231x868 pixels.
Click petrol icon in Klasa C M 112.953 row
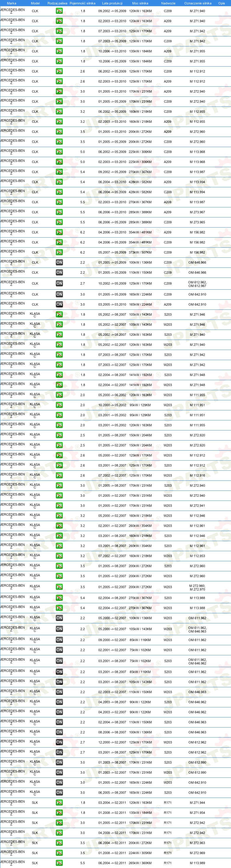[59, 556]
